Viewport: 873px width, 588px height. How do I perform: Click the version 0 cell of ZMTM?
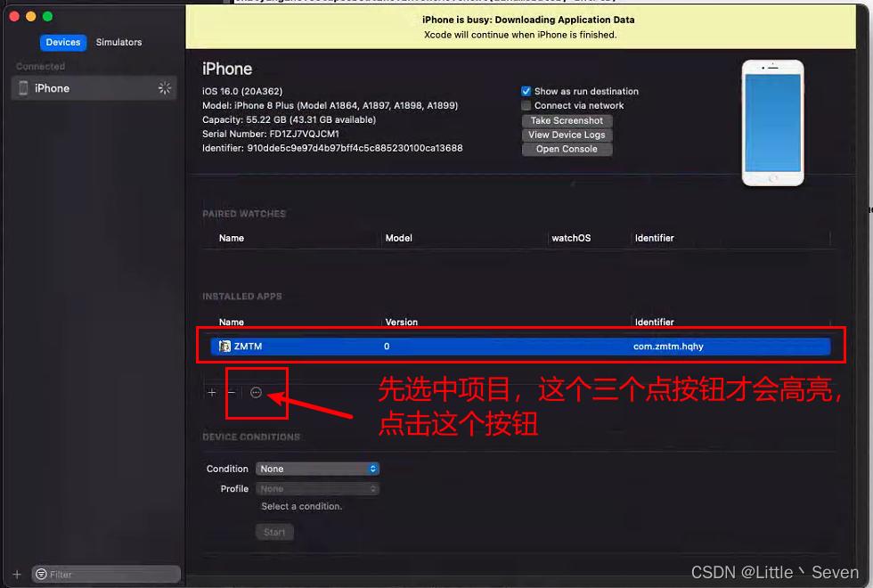coord(387,347)
